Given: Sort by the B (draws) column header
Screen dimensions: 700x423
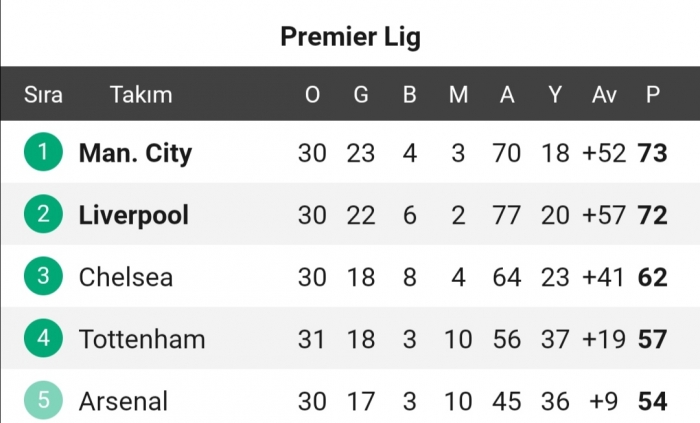Looking at the screenshot, I should tap(409, 95).
